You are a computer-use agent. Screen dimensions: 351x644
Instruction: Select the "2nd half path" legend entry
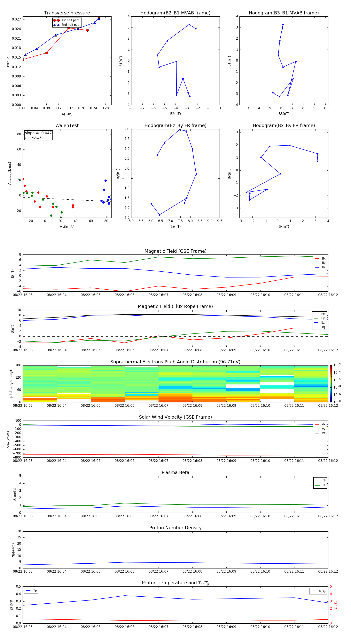click(x=67, y=25)
